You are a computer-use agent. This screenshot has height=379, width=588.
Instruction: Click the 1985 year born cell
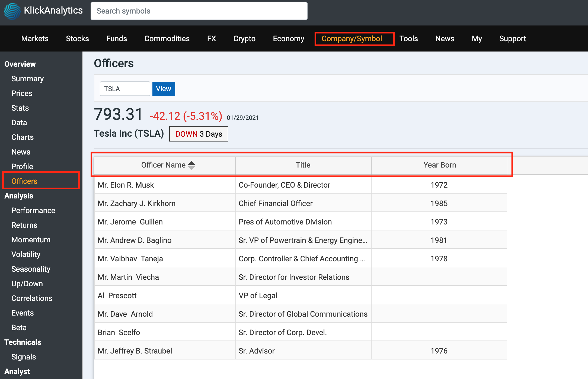click(x=439, y=203)
